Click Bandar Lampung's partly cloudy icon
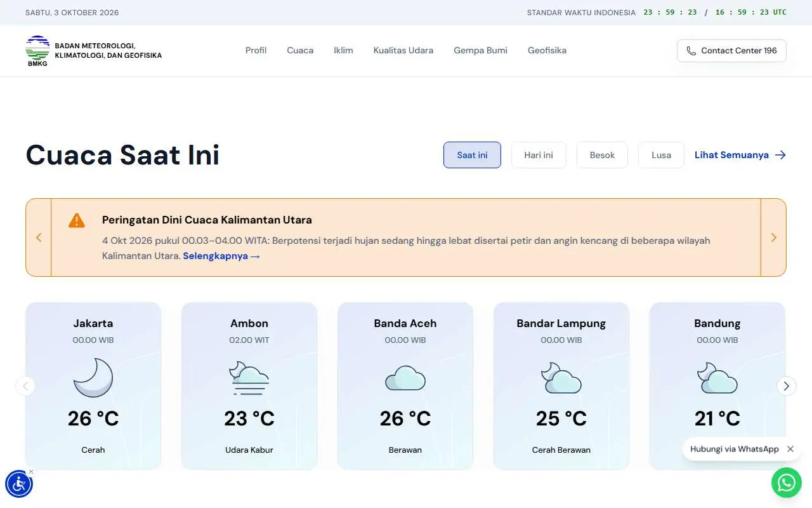The image size is (812, 508). [x=561, y=378]
